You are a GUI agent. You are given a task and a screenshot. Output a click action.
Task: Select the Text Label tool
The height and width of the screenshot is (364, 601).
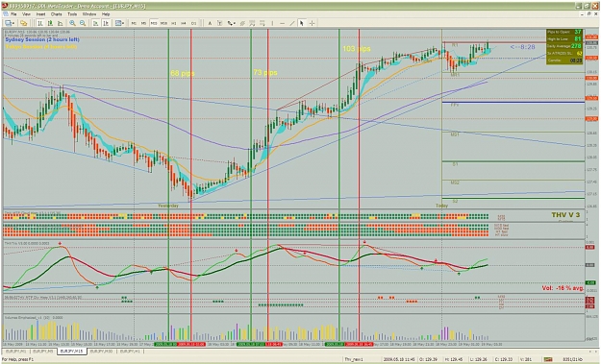[219, 23]
